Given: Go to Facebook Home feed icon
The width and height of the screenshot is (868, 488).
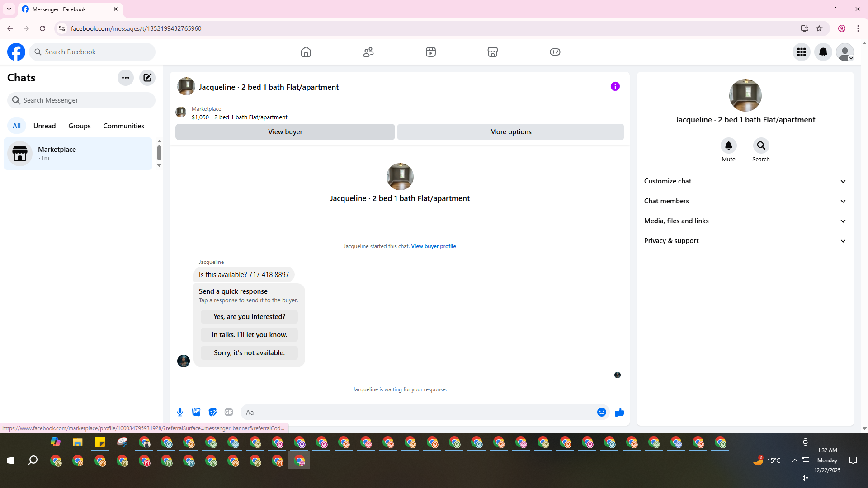Looking at the screenshot, I should coord(306,52).
